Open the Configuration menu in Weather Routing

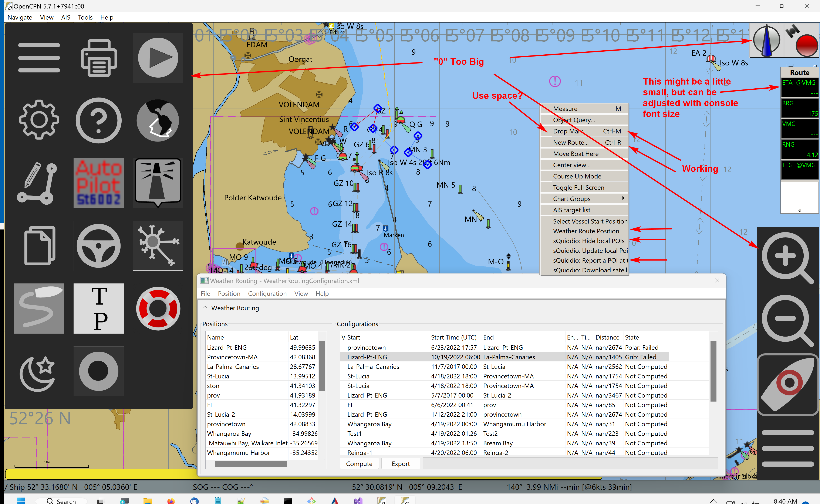[267, 294]
